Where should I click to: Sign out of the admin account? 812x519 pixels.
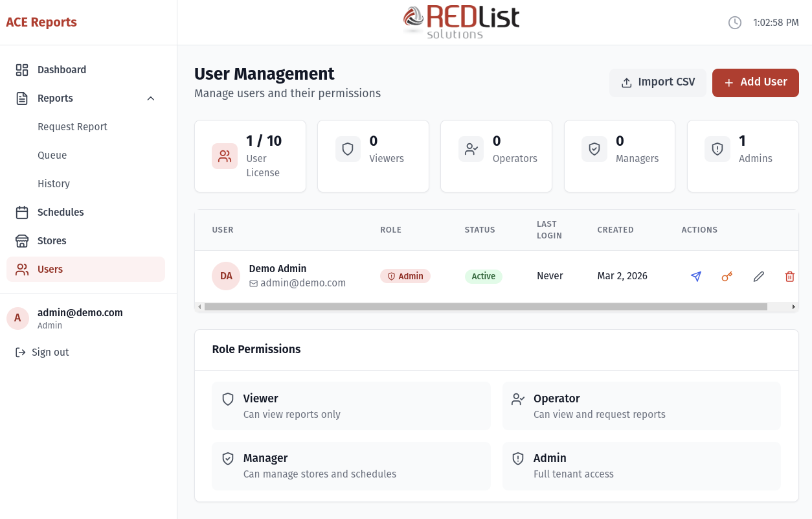tap(49, 352)
